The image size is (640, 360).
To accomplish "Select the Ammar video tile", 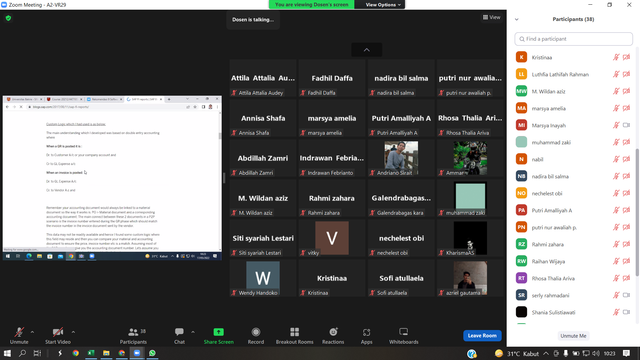I will 470,158.
